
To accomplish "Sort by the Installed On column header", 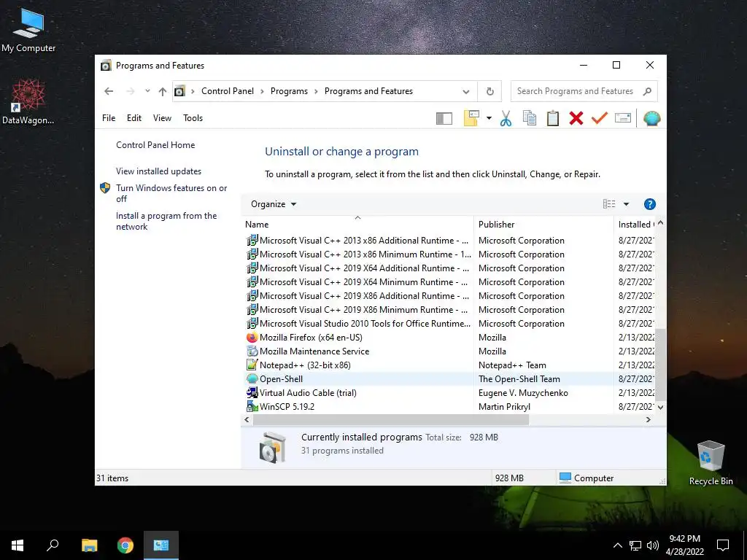I will point(635,225).
